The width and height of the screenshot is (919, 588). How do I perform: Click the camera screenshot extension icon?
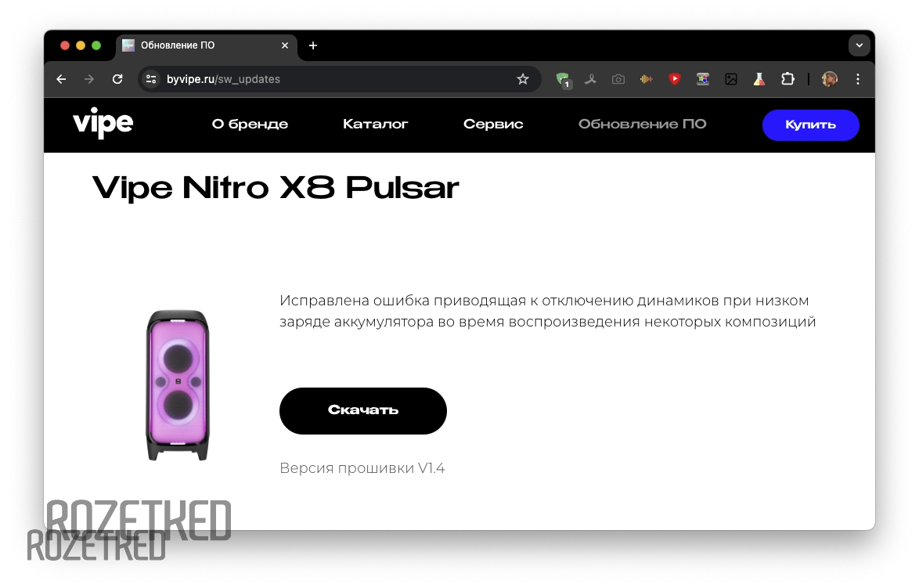click(x=618, y=79)
